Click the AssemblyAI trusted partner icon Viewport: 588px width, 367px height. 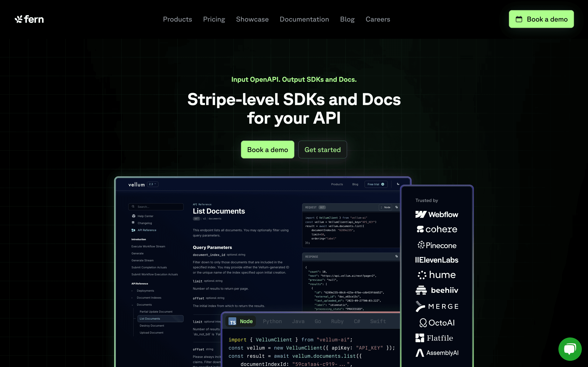(x=436, y=353)
